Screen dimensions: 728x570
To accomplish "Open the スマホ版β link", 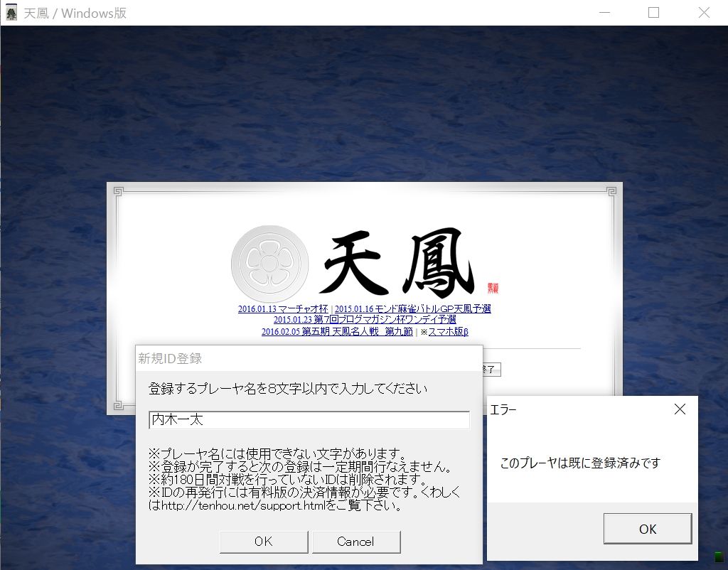I will 448,331.
